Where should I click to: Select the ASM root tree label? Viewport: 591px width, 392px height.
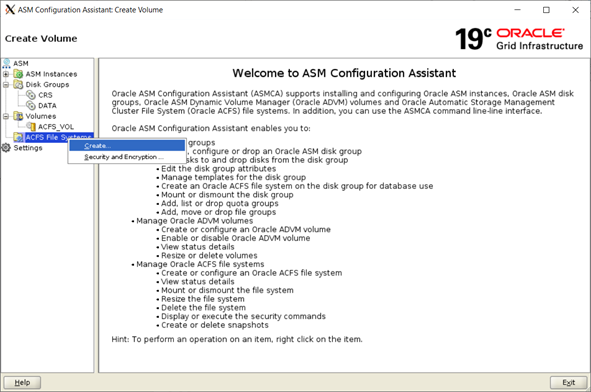point(21,63)
